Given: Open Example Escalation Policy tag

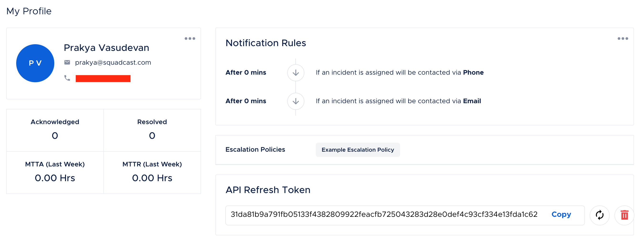Looking at the screenshot, I should coord(357,150).
